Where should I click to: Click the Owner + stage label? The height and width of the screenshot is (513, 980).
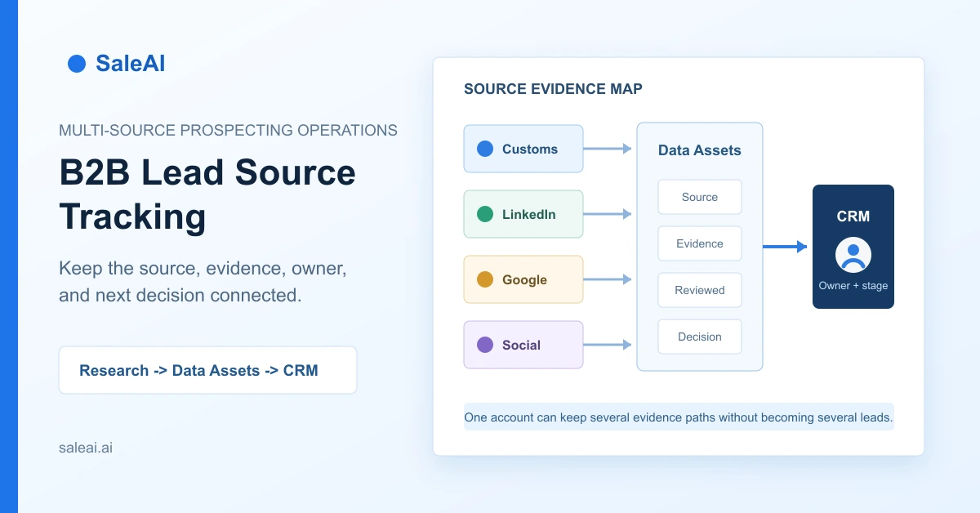pyautogui.click(x=853, y=286)
